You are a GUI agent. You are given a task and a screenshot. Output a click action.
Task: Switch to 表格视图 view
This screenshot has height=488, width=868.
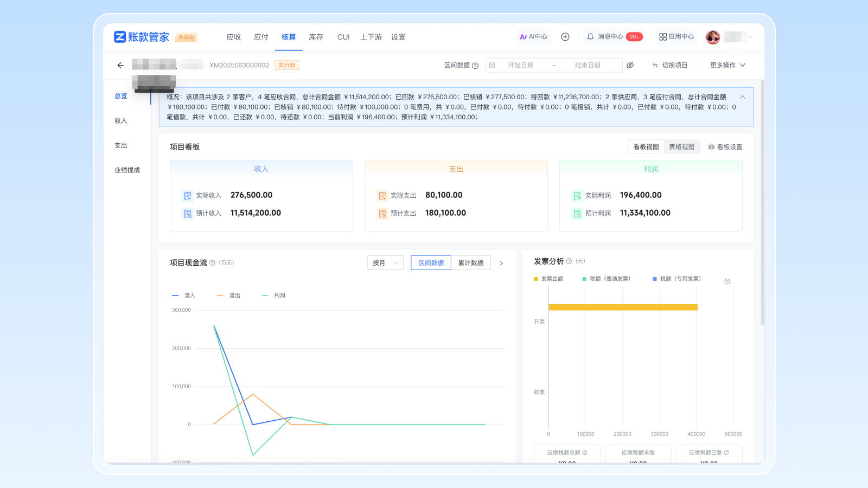coord(681,147)
